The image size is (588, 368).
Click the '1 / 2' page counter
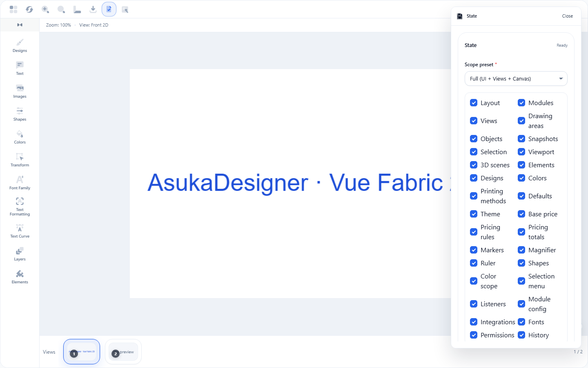pos(578,352)
